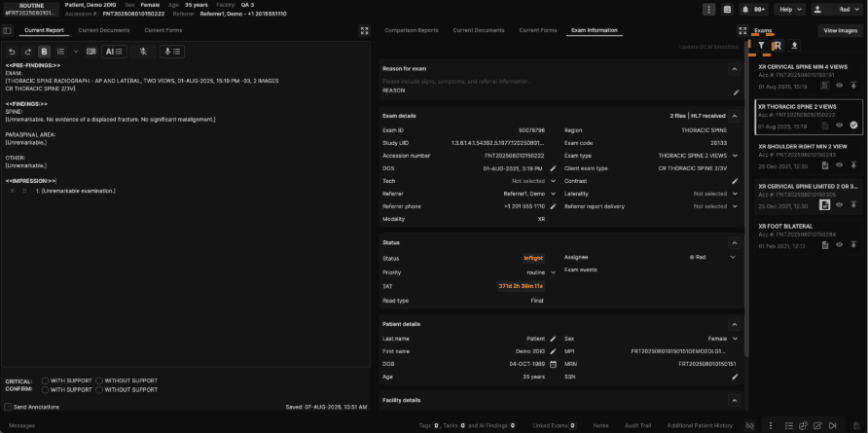Open the Exam type dropdown
Screen dimensions: 868x433
pyautogui.click(x=735, y=156)
